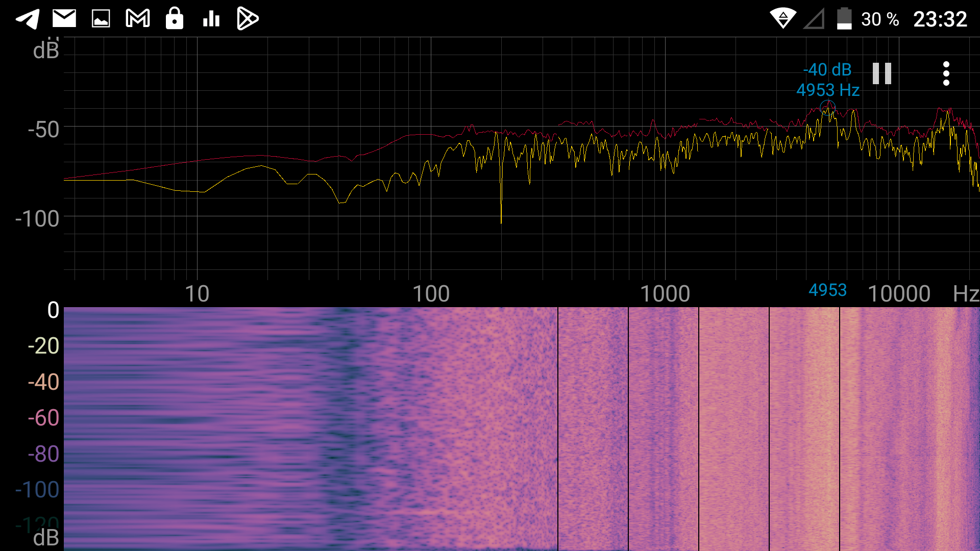Tap the -20 spectrogram color scale label

point(43,346)
